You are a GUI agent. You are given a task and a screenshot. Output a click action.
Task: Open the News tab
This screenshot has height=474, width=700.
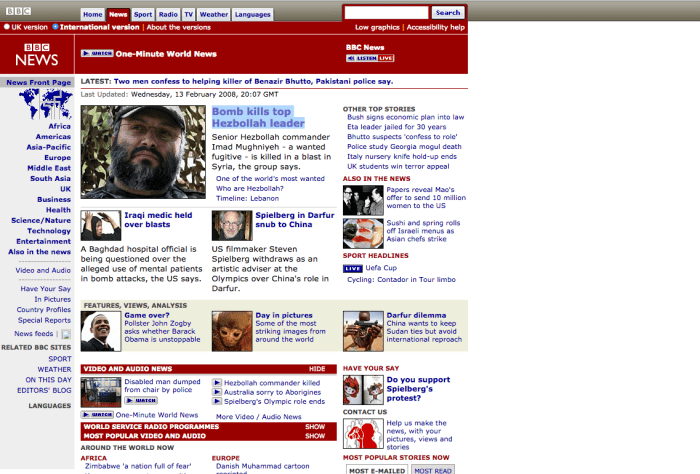[118, 14]
